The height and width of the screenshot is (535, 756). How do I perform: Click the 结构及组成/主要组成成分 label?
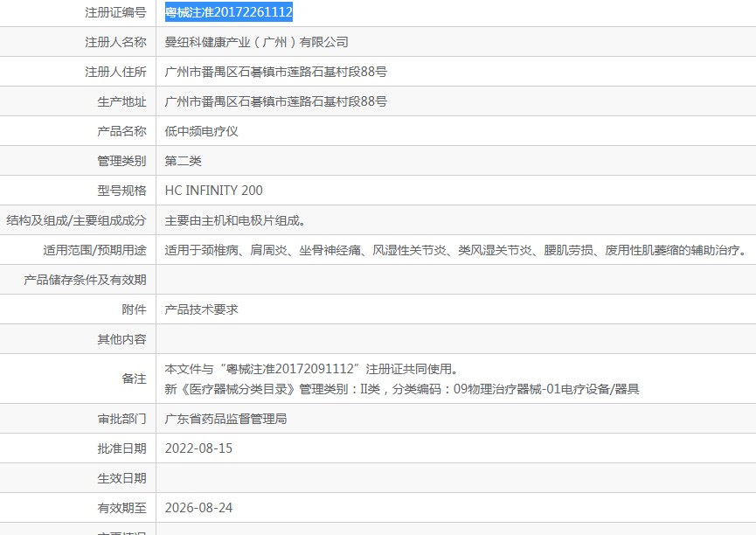pos(76,220)
